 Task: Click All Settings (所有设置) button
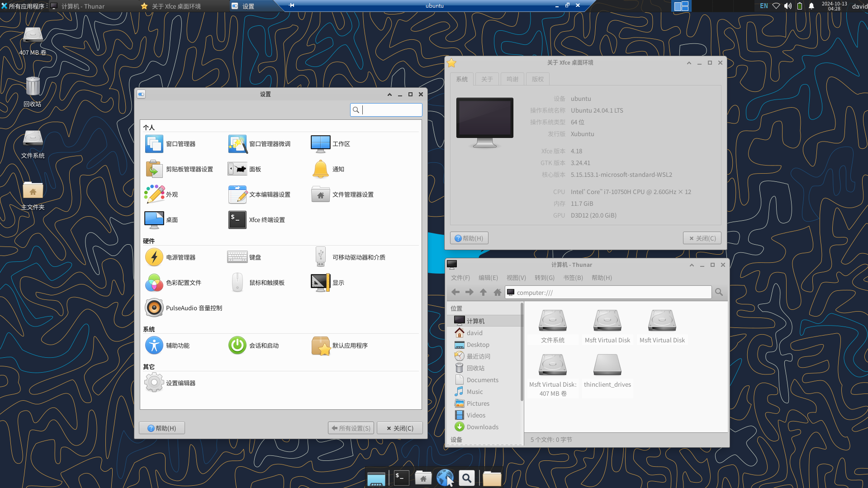point(351,428)
